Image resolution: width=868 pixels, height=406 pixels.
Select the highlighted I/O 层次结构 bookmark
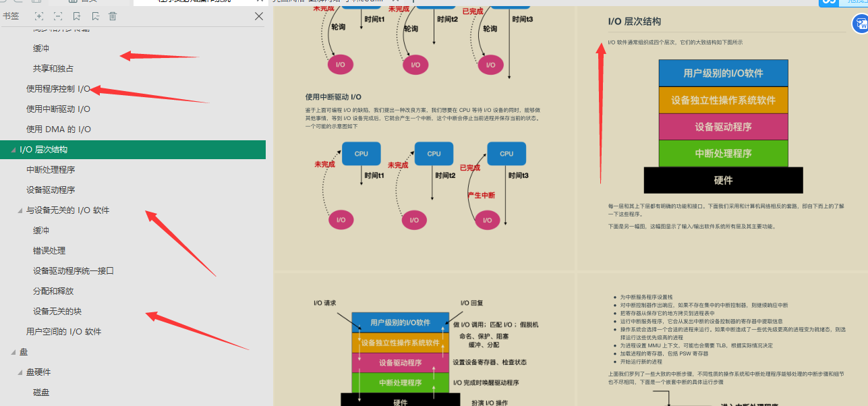[x=133, y=150]
